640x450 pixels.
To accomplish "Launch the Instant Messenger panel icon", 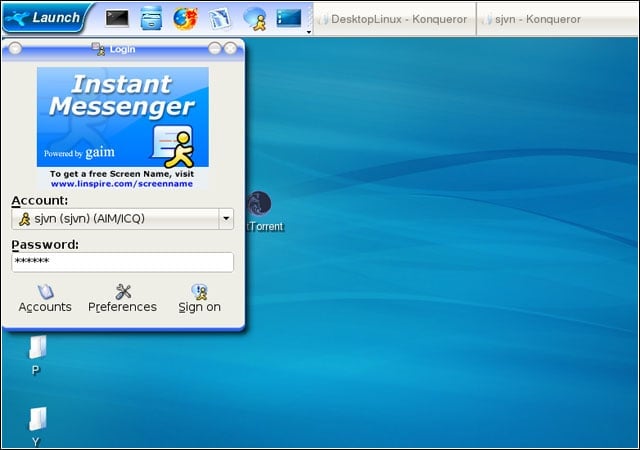I will pos(255,19).
